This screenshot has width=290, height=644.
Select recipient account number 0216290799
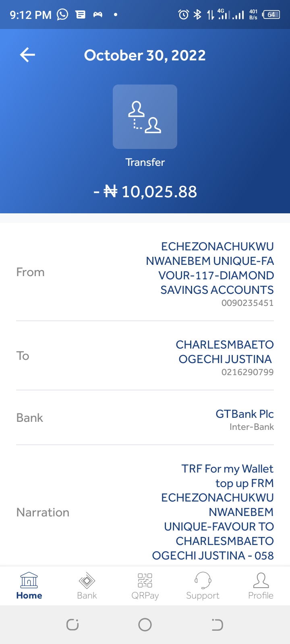tap(247, 372)
